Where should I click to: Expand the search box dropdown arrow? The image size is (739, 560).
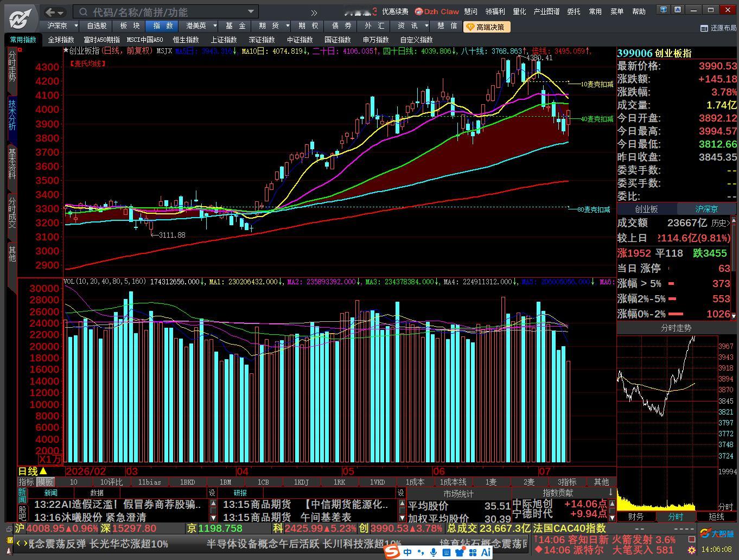pos(251,11)
